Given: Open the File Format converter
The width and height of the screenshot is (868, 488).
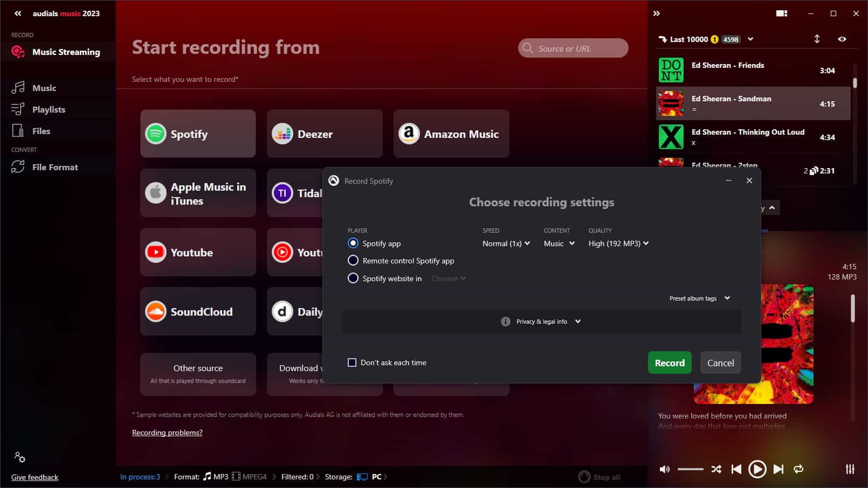Looking at the screenshot, I should tap(58, 167).
